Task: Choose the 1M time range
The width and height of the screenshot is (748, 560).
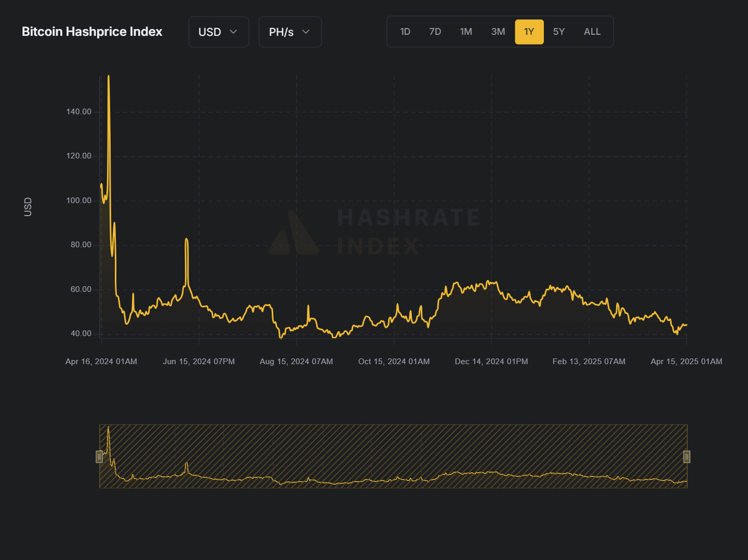Action: (x=466, y=32)
